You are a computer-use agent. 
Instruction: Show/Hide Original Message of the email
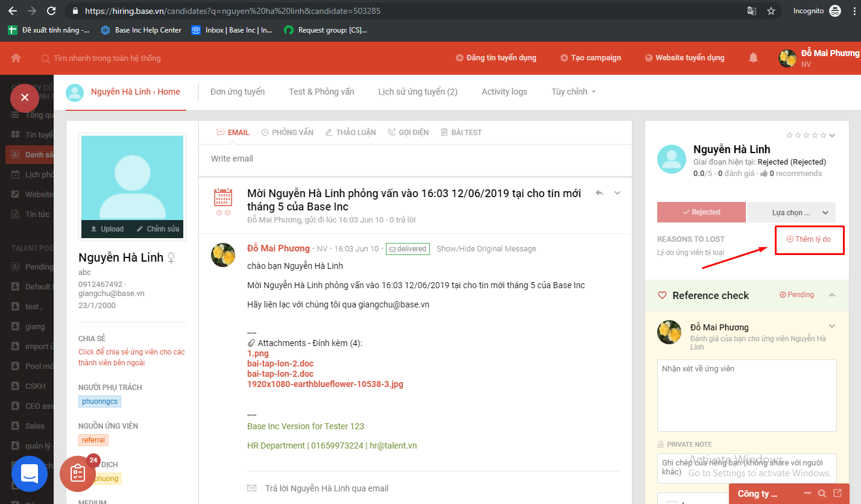(486, 249)
